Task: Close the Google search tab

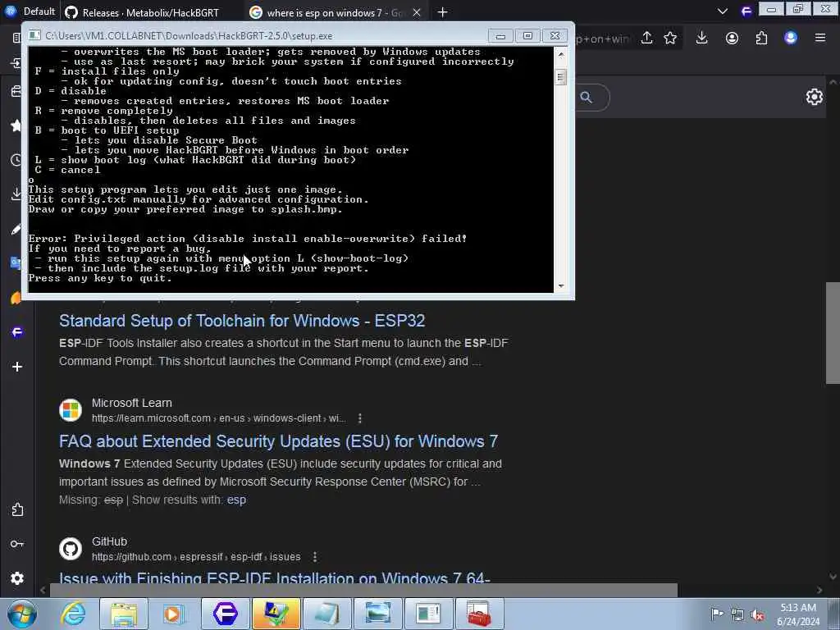Action: 416,12
